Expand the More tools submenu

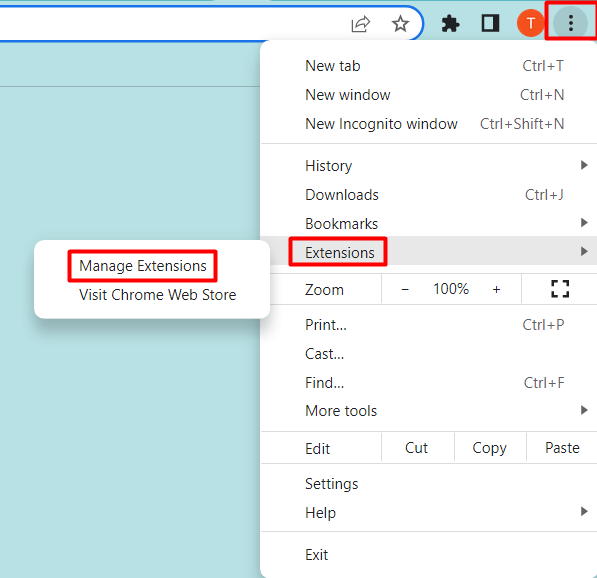coord(429,411)
